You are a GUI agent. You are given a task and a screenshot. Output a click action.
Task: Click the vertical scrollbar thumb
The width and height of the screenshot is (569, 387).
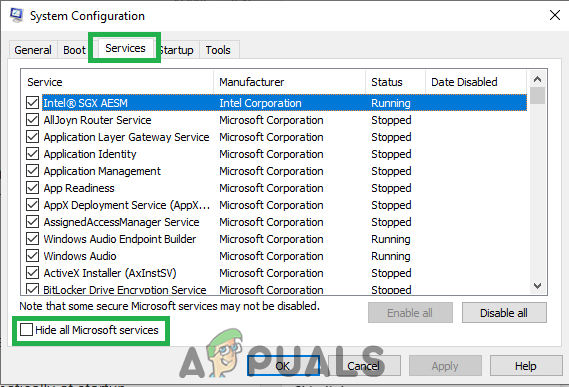tap(537, 95)
